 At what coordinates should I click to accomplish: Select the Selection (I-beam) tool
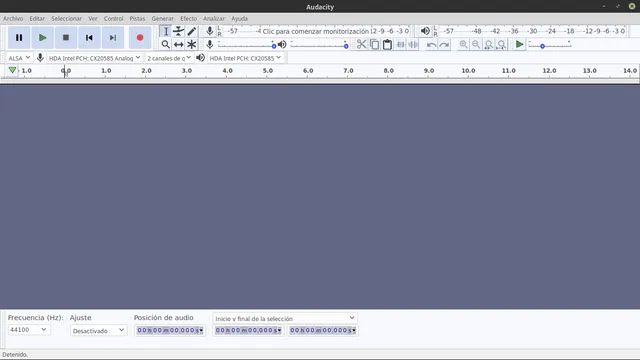tap(166, 31)
